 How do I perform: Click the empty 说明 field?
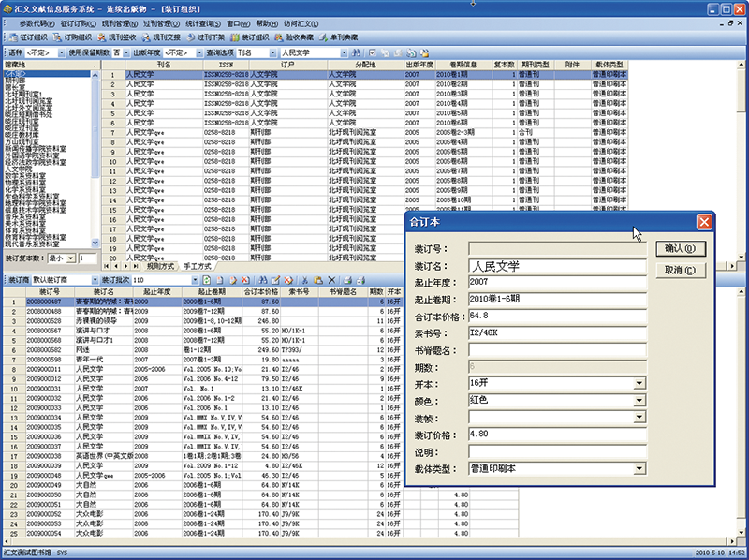click(557, 452)
